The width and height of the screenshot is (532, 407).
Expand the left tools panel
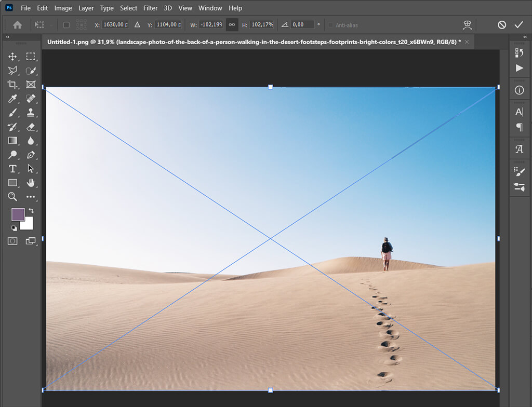coord(8,37)
